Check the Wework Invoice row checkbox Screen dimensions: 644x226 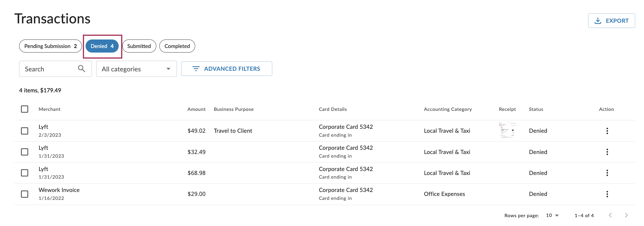[25, 194]
